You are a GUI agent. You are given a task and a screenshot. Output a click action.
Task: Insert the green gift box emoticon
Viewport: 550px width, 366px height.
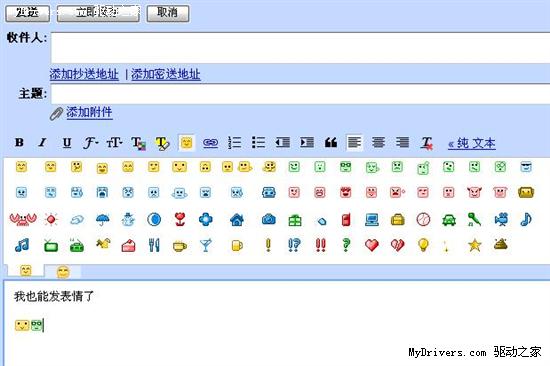pos(295,220)
